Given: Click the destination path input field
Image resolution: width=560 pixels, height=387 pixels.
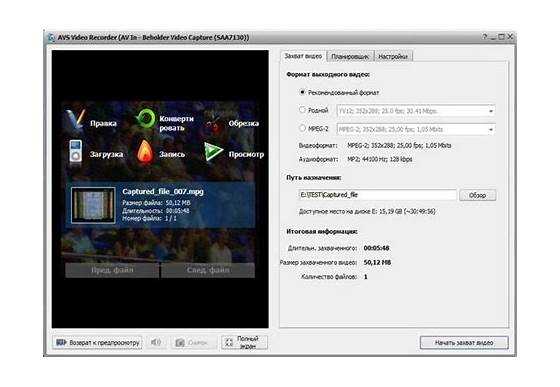Looking at the screenshot, I should [377, 195].
